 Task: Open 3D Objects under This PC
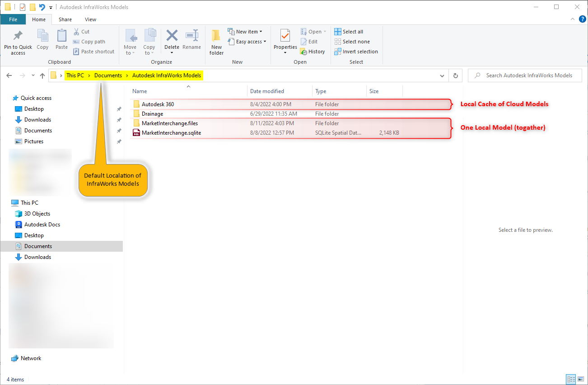(37, 214)
